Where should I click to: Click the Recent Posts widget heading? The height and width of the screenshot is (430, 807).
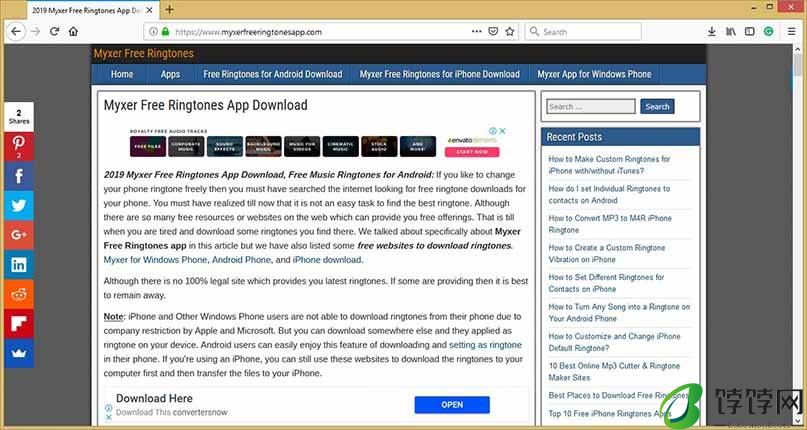pos(574,137)
